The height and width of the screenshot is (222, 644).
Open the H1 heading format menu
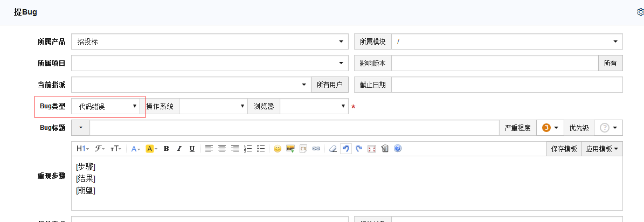click(x=82, y=149)
